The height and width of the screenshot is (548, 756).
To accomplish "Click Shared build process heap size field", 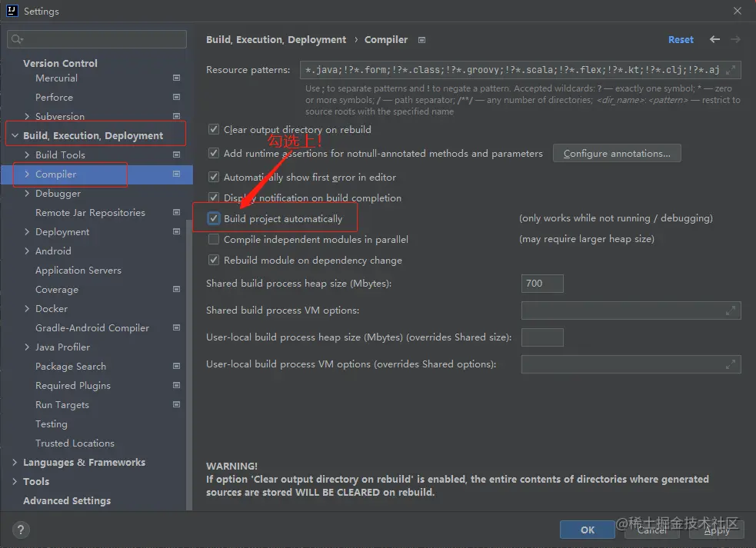I will tap(542, 284).
